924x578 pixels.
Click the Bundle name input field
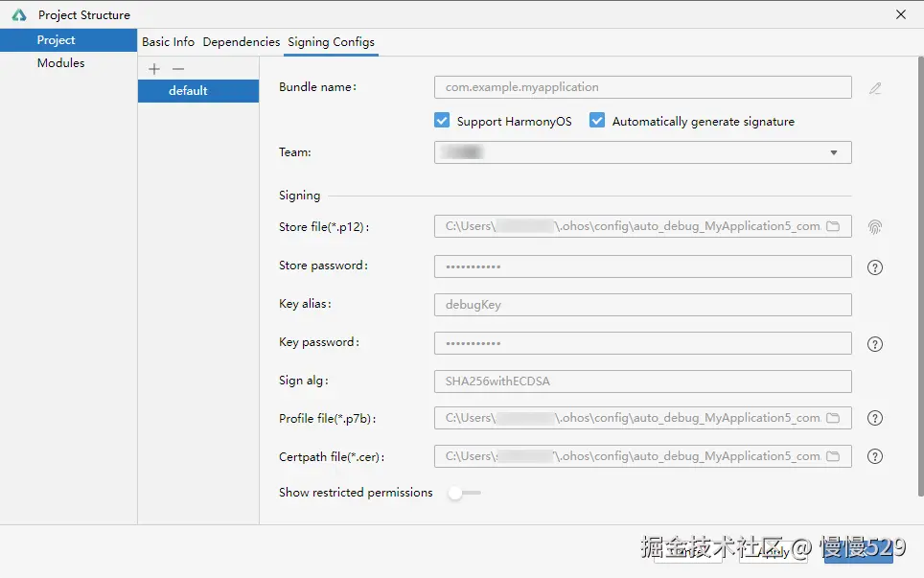tap(643, 87)
